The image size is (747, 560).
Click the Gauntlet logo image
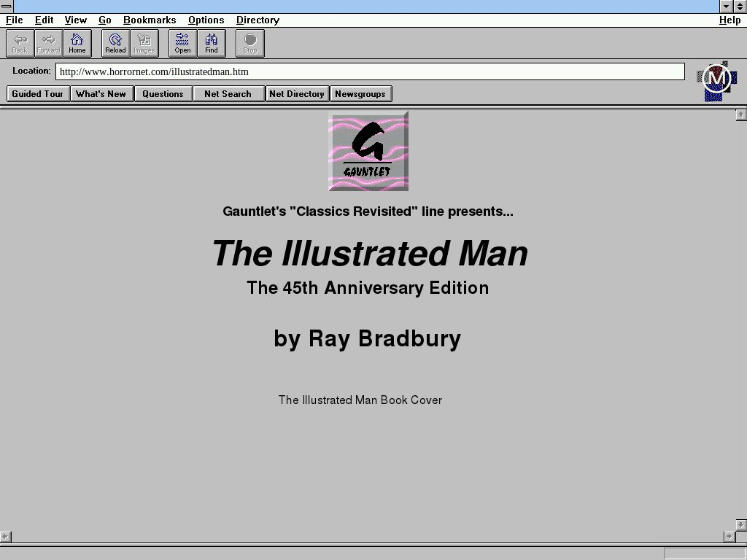point(368,152)
